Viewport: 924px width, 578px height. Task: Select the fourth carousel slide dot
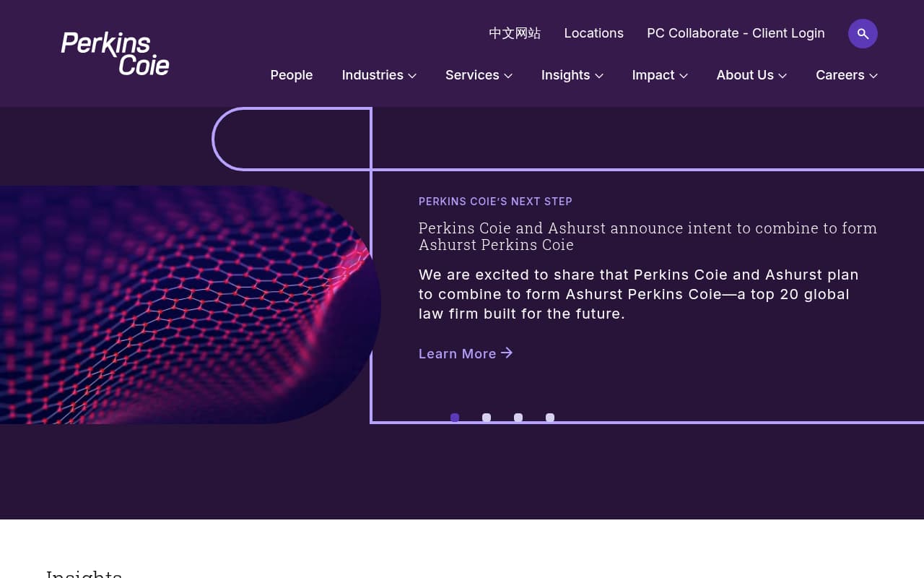click(x=550, y=418)
